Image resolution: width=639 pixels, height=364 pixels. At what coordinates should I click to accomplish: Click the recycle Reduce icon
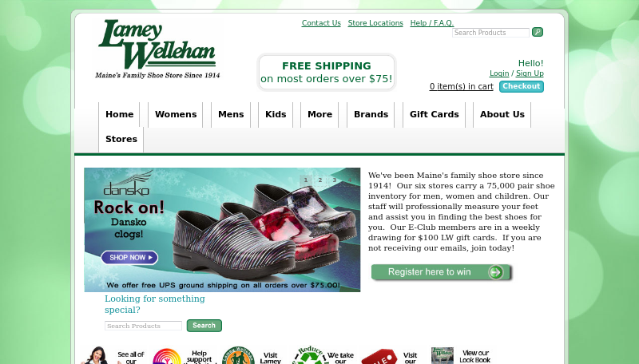point(310,355)
